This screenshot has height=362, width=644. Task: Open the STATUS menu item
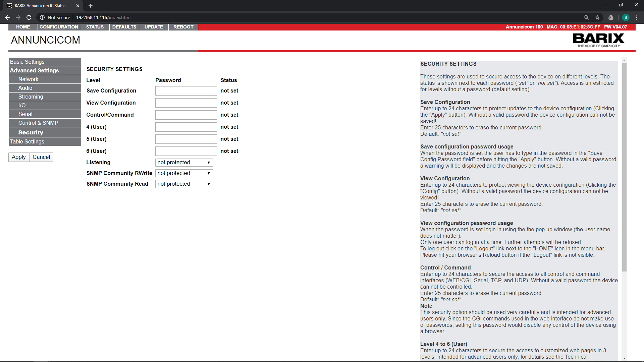click(x=95, y=27)
